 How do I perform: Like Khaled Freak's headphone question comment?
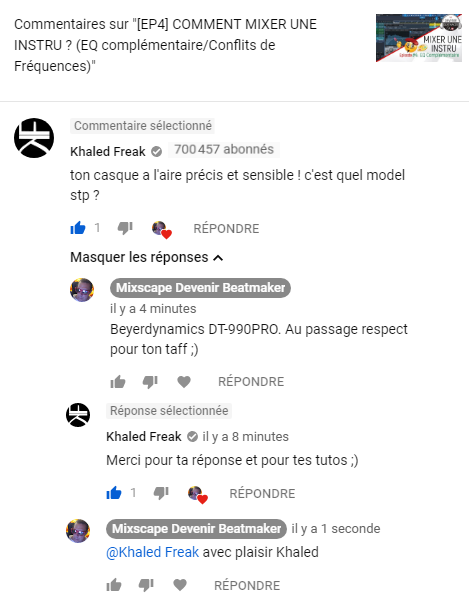click(x=78, y=228)
